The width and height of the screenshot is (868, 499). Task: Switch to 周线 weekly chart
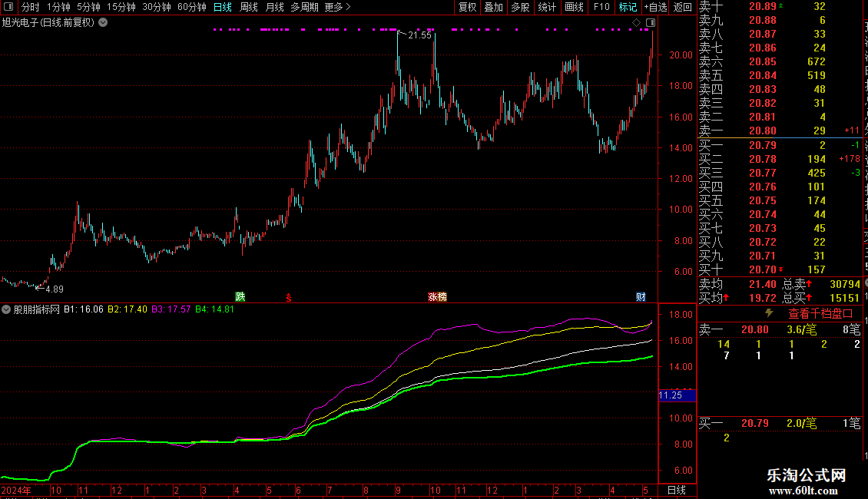[x=249, y=7]
